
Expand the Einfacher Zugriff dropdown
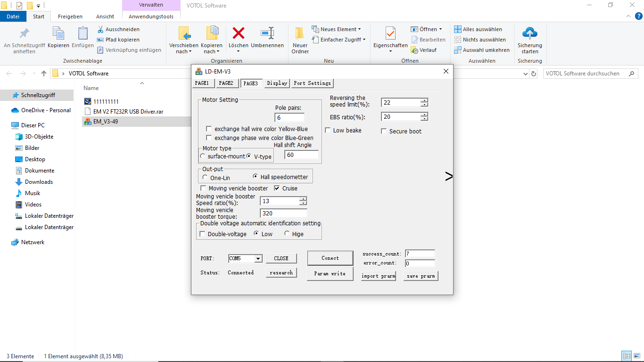(x=364, y=40)
